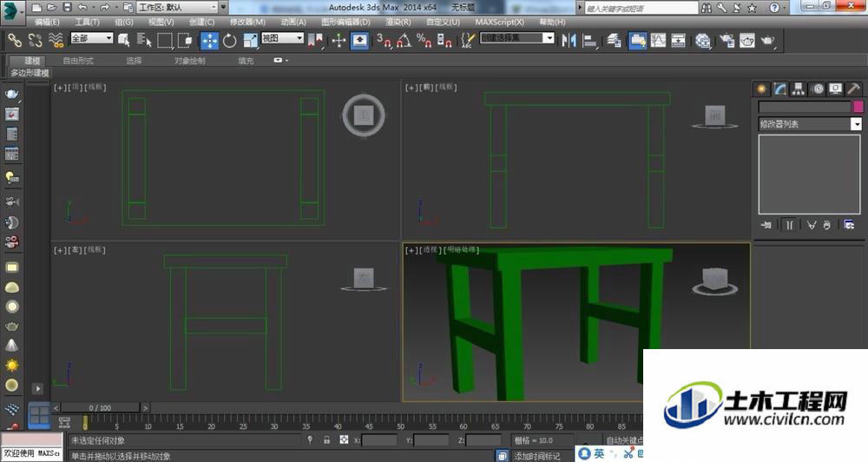
Task: Select the Bind to Space Warp tool
Action: point(56,40)
